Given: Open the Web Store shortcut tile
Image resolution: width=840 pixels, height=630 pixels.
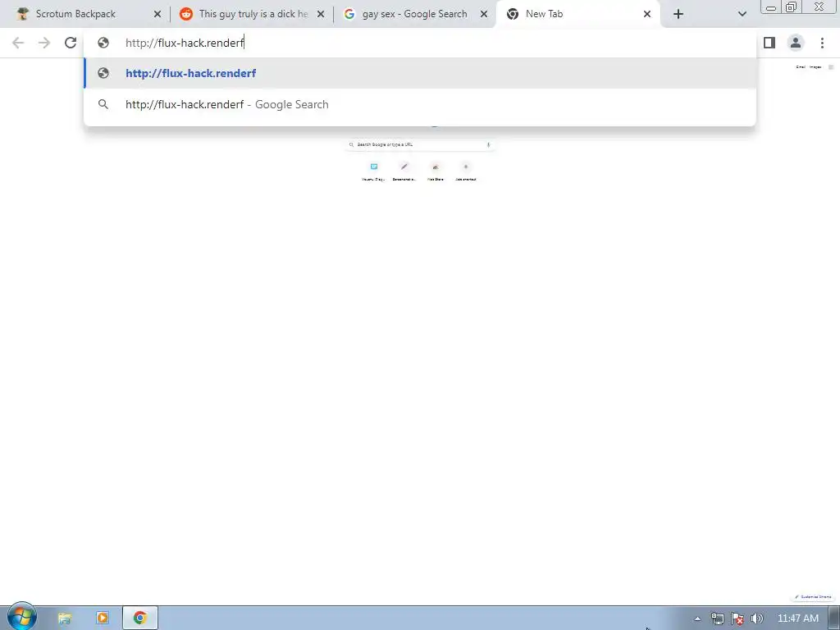Looking at the screenshot, I should click(x=436, y=171).
